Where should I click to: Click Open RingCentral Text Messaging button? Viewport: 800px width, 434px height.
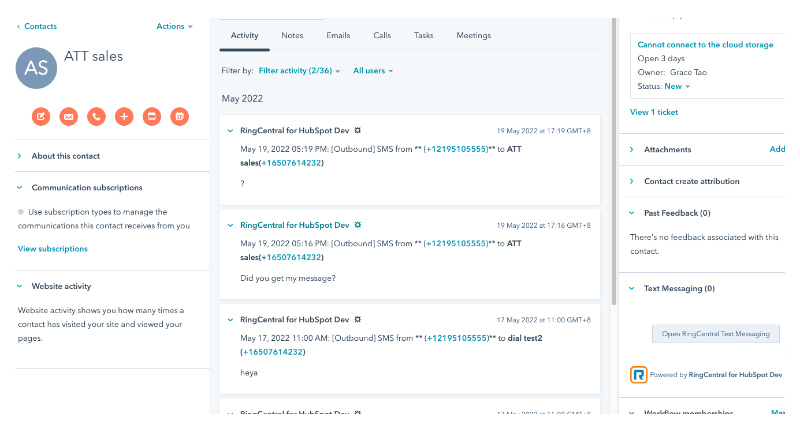pyautogui.click(x=715, y=334)
